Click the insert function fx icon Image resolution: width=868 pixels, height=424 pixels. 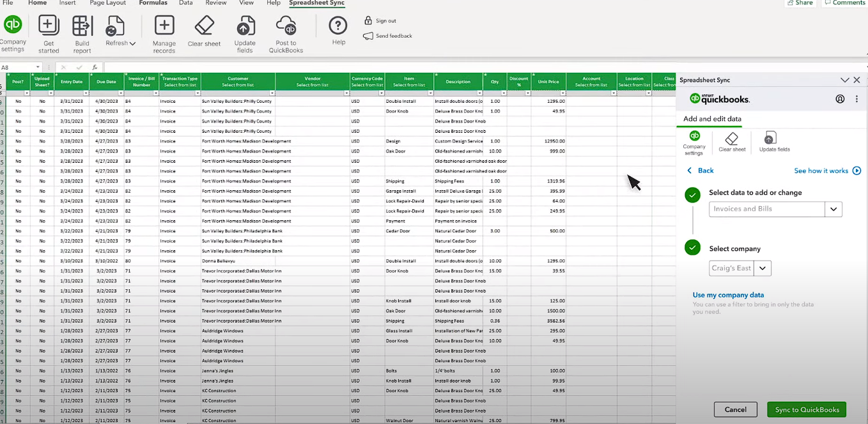pos(95,67)
